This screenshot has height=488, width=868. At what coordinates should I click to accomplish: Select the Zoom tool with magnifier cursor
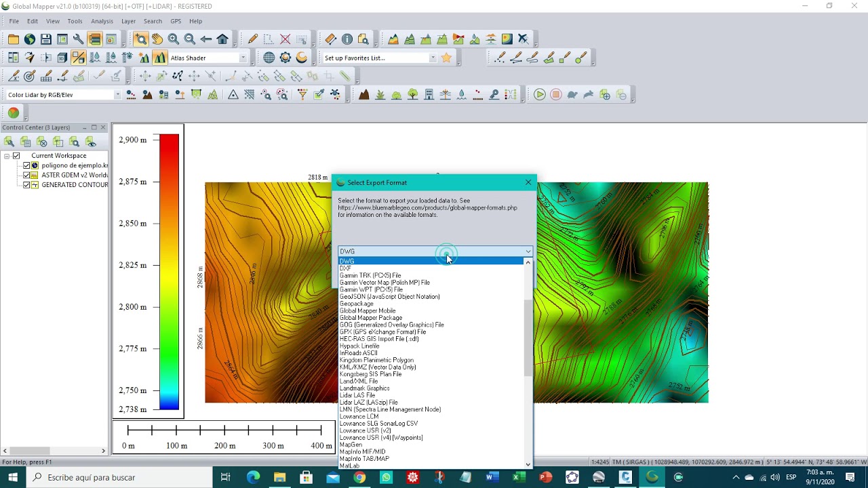click(x=140, y=39)
